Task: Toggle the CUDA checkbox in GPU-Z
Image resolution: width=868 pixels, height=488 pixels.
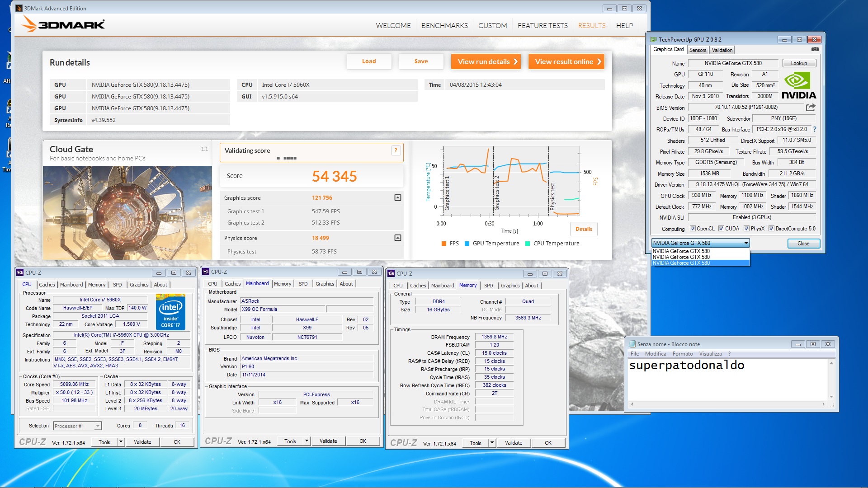Action: pos(721,229)
